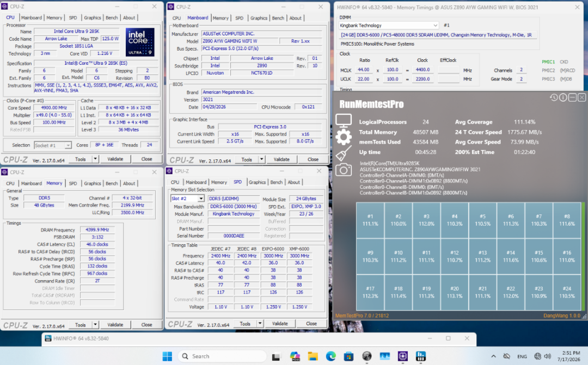Viewport: 588px width, 365px height.
Task: Show hidden tray icons chevron
Action: (x=493, y=356)
